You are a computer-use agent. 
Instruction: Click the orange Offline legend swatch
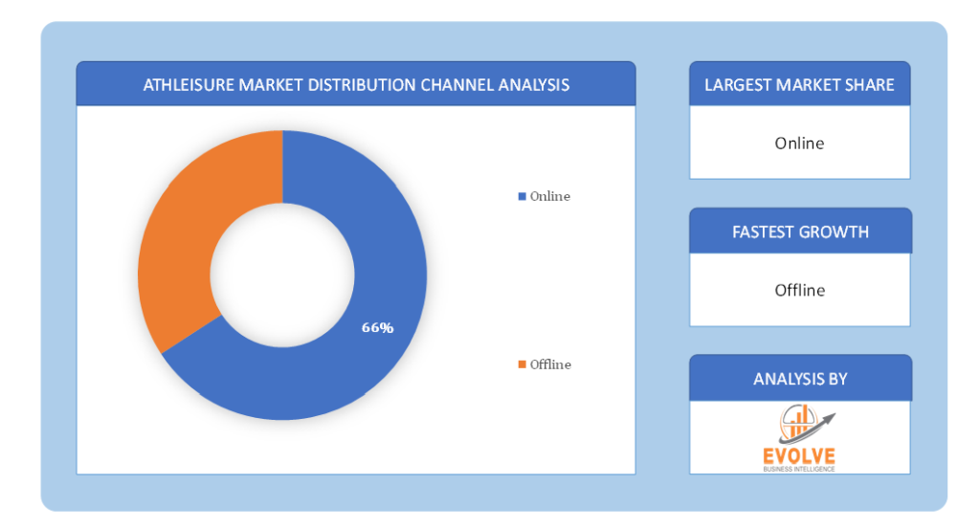pyautogui.click(x=522, y=364)
